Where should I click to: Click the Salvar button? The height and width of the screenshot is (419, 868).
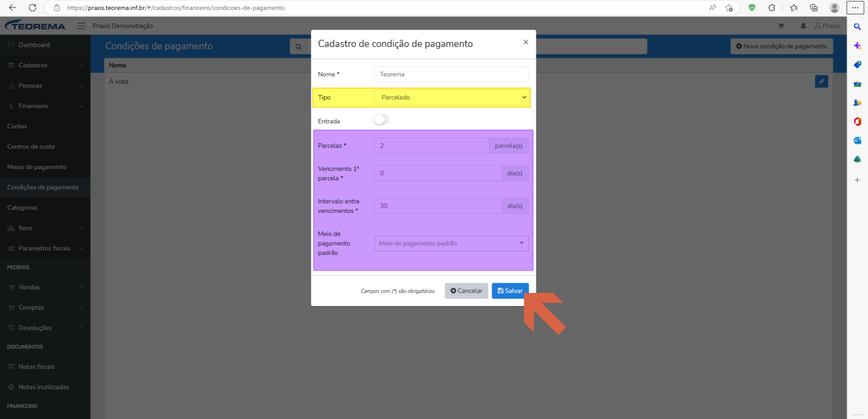point(510,291)
